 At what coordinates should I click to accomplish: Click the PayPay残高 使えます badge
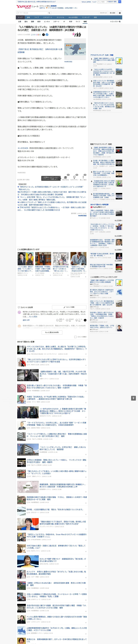(98, 207)
